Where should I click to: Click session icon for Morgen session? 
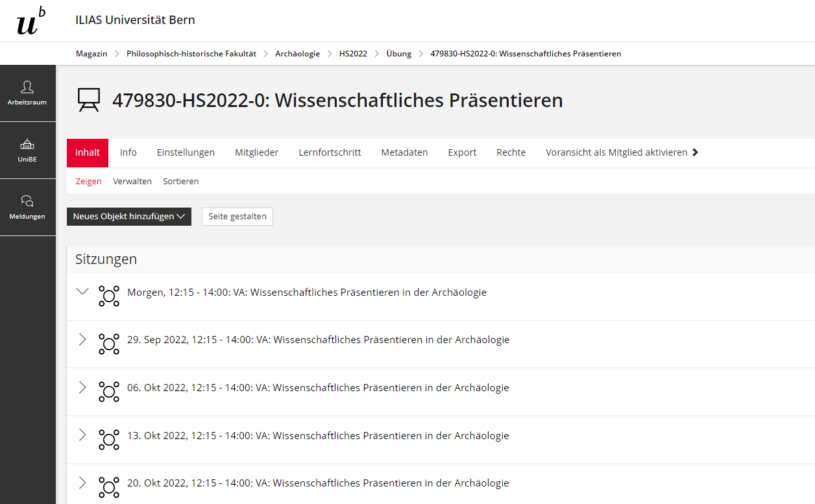tap(109, 296)
